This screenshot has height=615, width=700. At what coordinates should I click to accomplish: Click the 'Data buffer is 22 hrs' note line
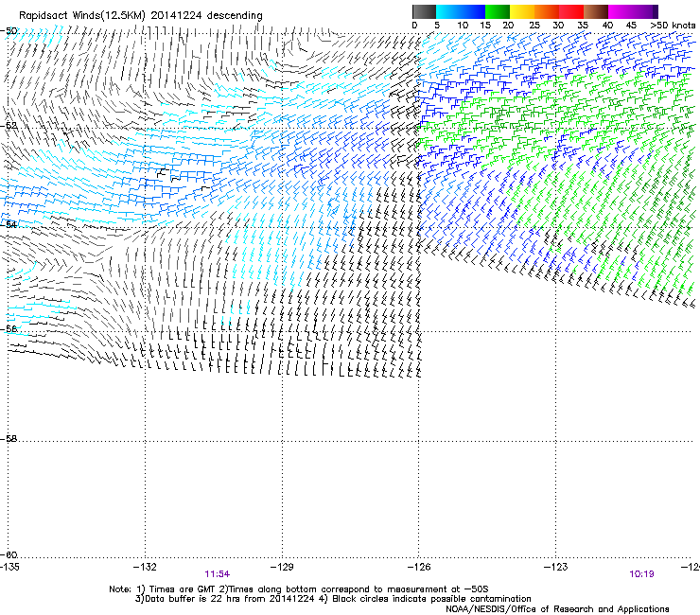tap(333, 599)
